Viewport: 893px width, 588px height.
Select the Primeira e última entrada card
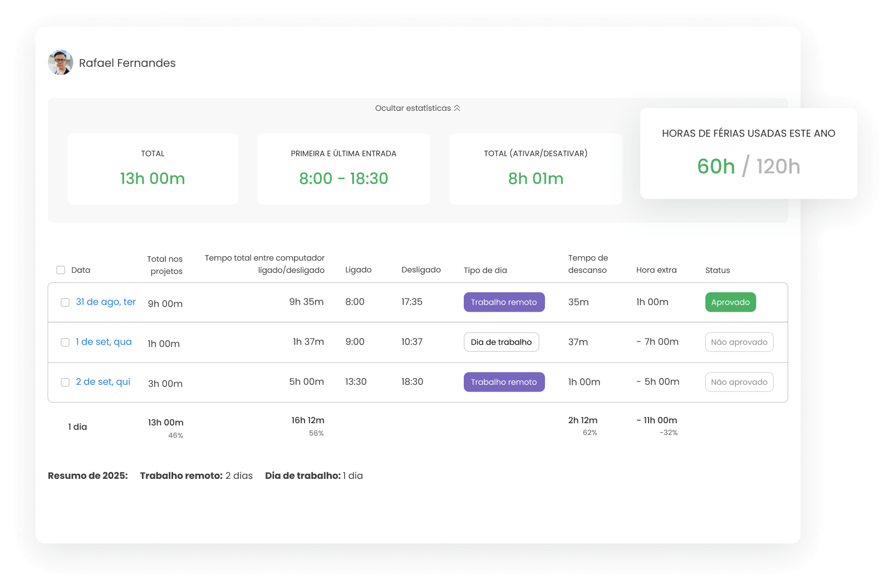[344, 169]
